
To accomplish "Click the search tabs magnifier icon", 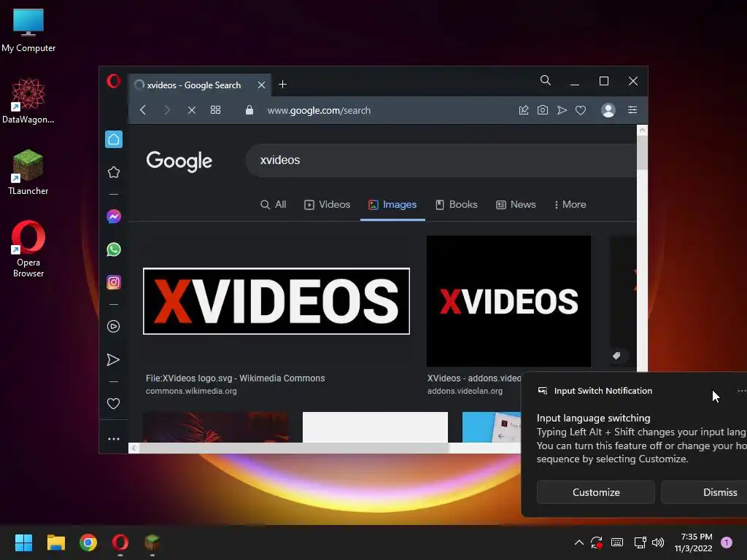I will click(x=546, y=80).
